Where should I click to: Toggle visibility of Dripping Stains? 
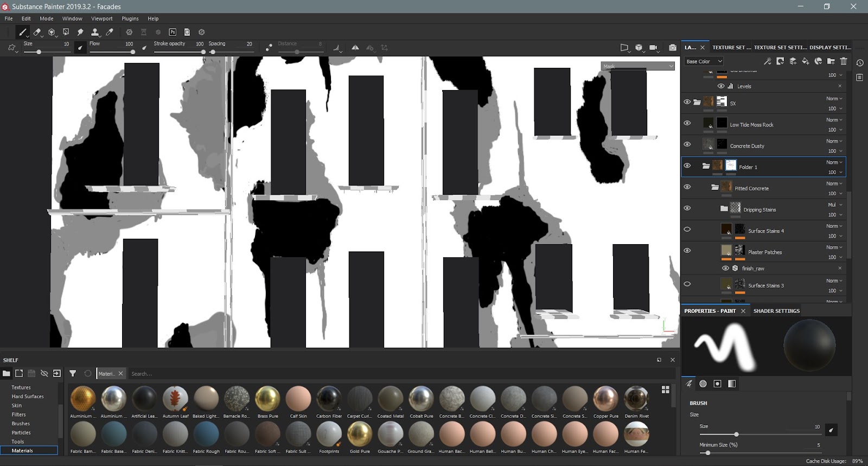[687, 208]
